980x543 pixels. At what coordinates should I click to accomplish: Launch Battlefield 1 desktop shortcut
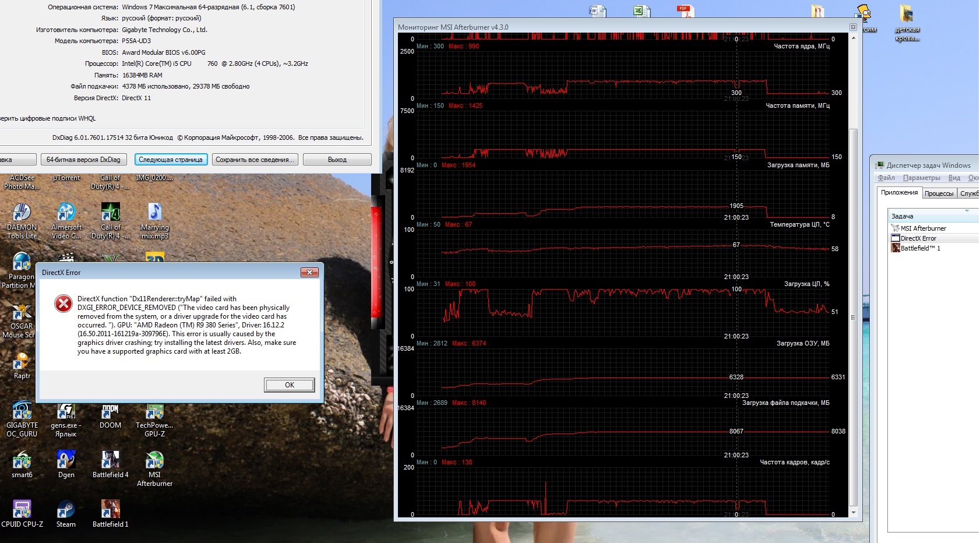(110, 514)
